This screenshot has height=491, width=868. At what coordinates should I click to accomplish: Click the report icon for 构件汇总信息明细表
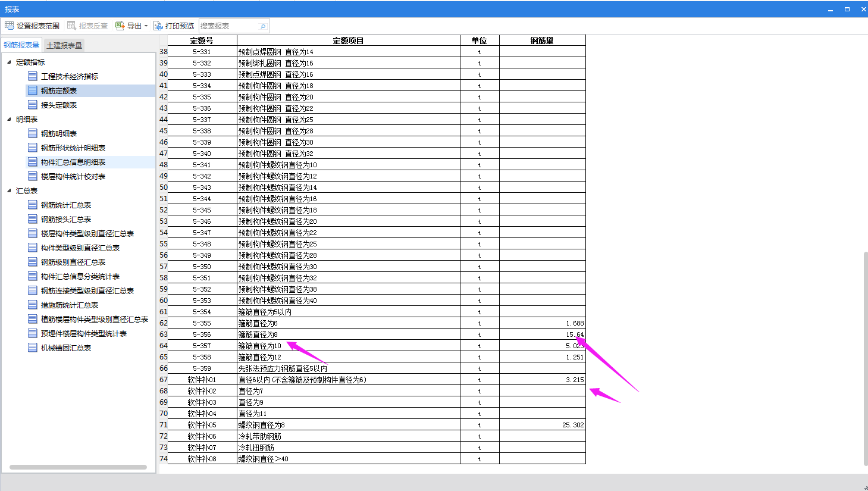[x=33, y=162]
